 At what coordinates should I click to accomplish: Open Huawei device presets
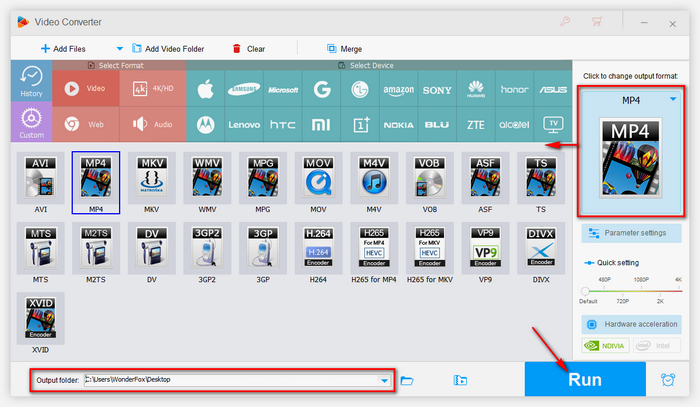coord(476,89)
